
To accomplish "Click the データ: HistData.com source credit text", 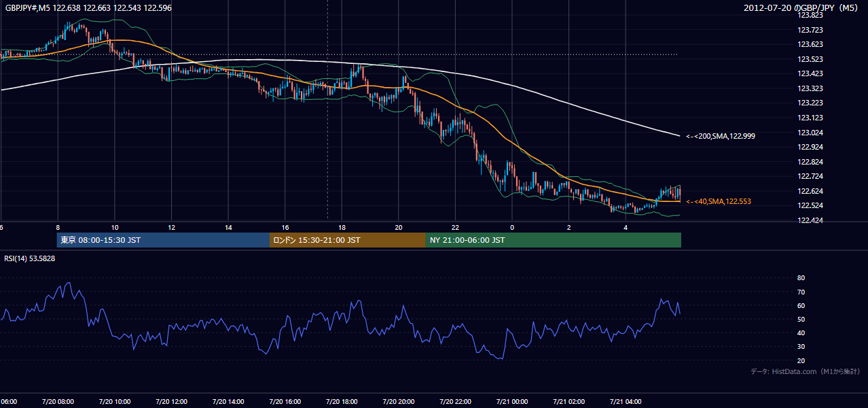I will click(x=806, y=372).
